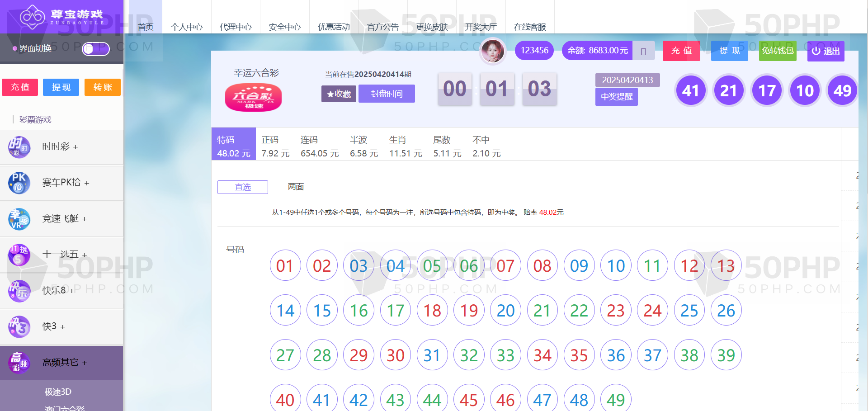Open 极速3D in sidebar submenu
This screenshot has height=411, width=868.
(x=58, y=392)
